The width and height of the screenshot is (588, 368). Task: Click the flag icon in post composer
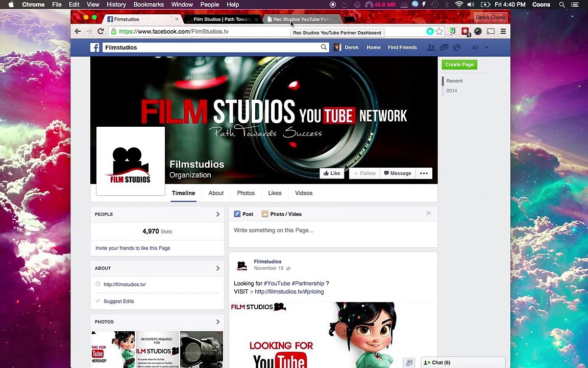(428, 214)
